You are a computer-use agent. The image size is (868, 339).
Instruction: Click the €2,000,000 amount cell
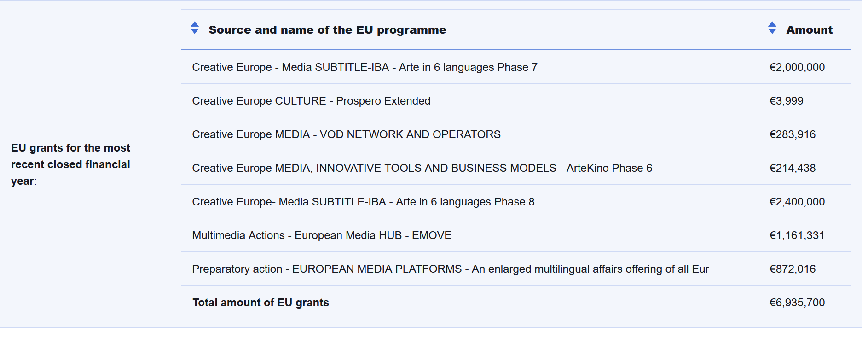tap(797, 67)
